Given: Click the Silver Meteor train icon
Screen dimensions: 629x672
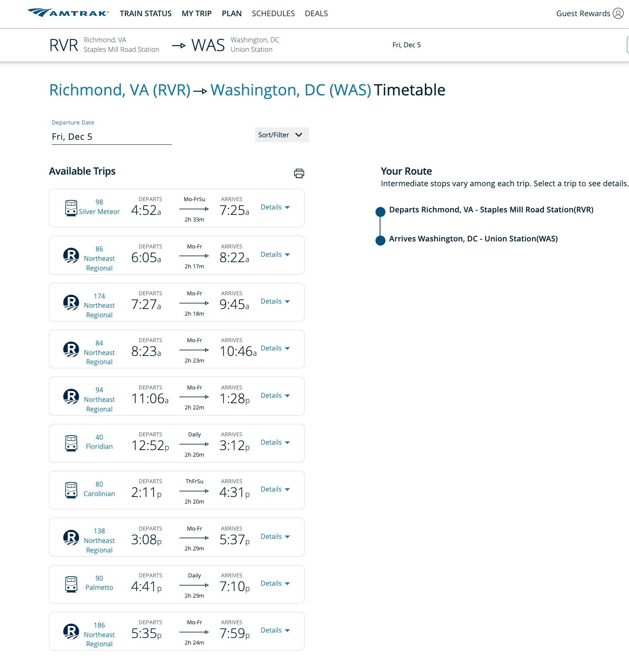Looking at the screenshot, I should 71,208.
